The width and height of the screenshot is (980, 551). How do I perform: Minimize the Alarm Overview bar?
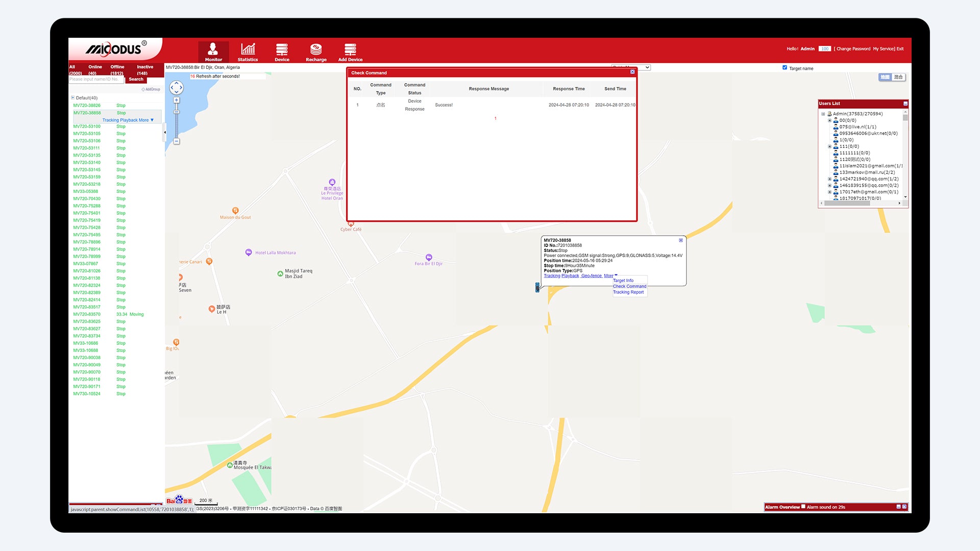(899, 507)
